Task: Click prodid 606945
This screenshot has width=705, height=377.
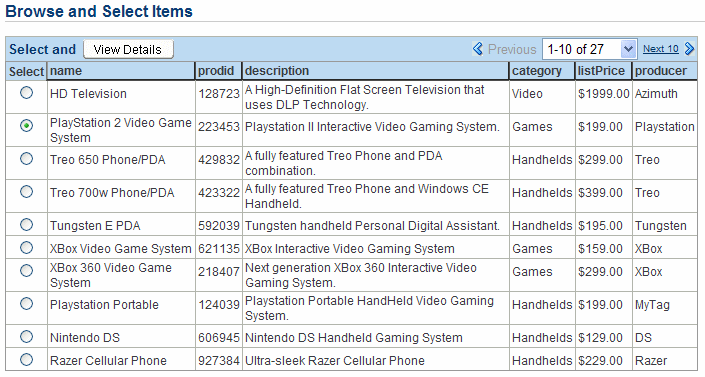Action: (219, 338)
